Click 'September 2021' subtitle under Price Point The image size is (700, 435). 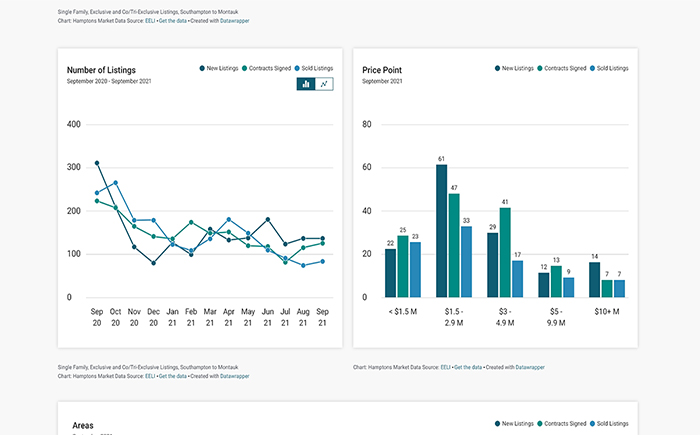coord(382,81)
